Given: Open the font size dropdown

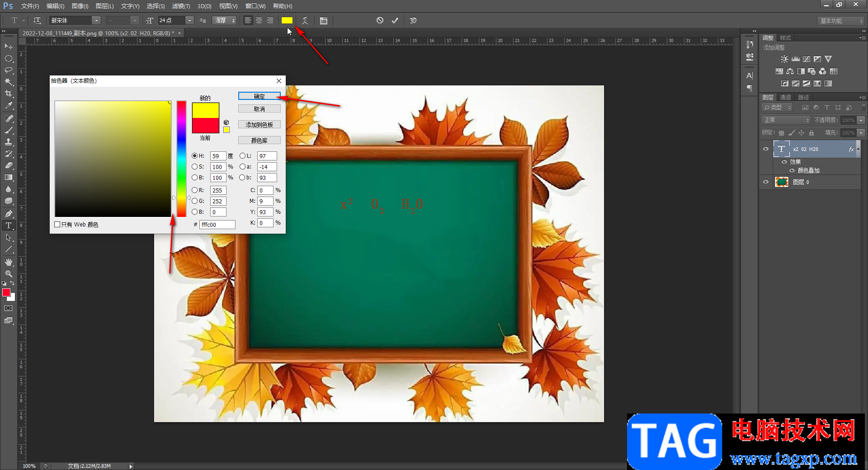Looking at the screenshot, I should pyautogui.click(x=190, y=20).
